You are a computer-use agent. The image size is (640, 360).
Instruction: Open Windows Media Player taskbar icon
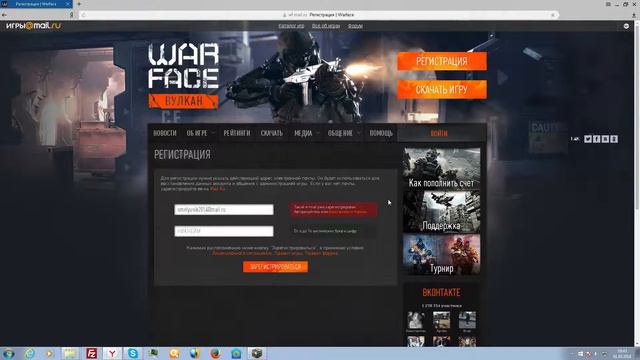(49, 353)
